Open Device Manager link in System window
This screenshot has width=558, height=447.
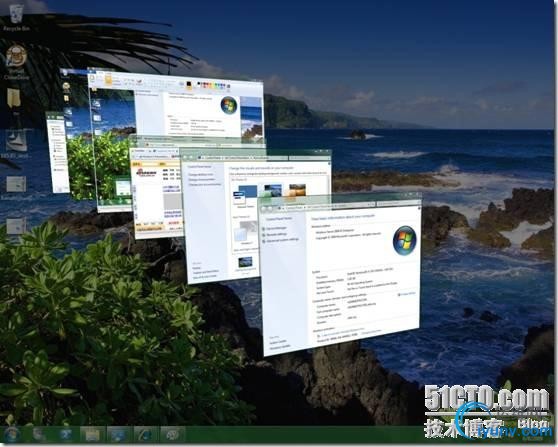pyautogui.click(x=277, y=228)
